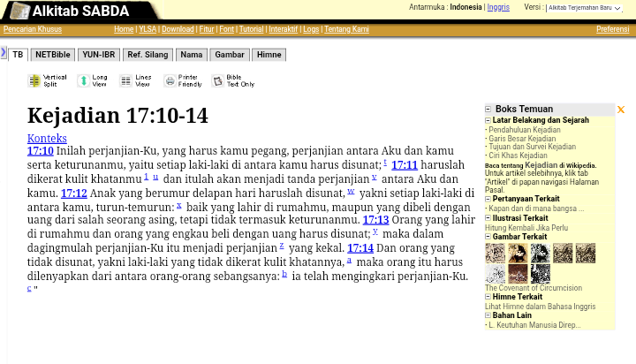The image size is (636, 364).
Task: Open last thumbnail in top Gambar row
Action: tap(586, 253)
